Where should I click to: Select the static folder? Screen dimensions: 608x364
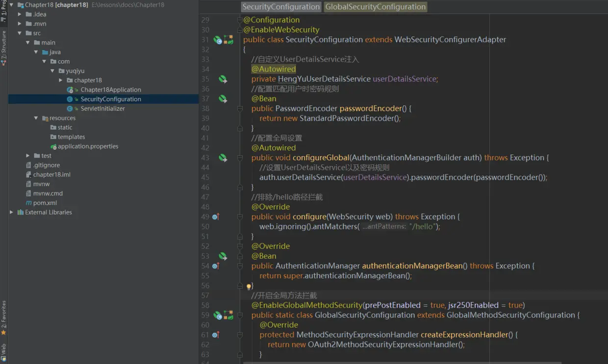[x=65, y=127]
